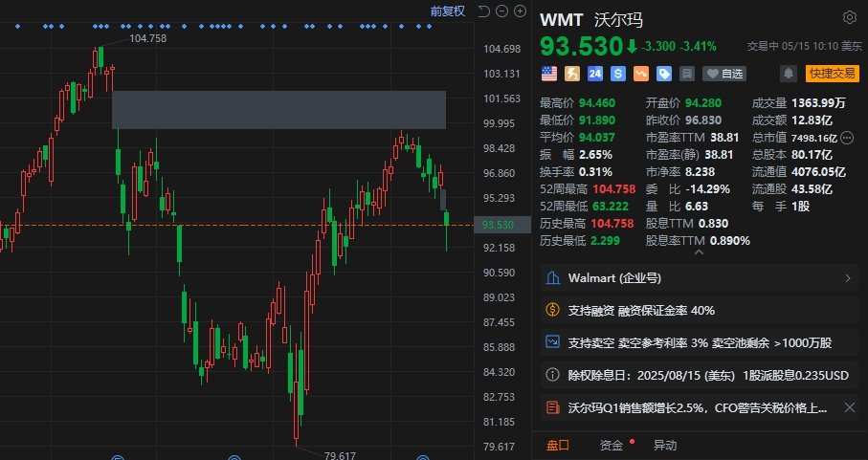Click the ex-dividend info circle icon

[x=552, y=375]
